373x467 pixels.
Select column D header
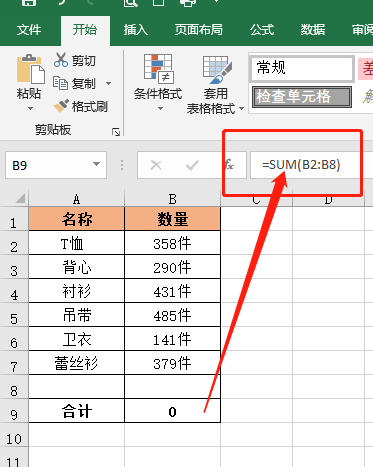[328, 200]
